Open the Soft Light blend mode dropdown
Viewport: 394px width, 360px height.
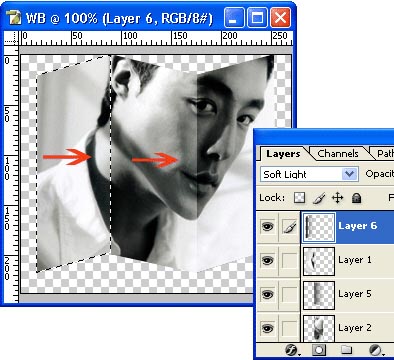[x=309, y=174]
